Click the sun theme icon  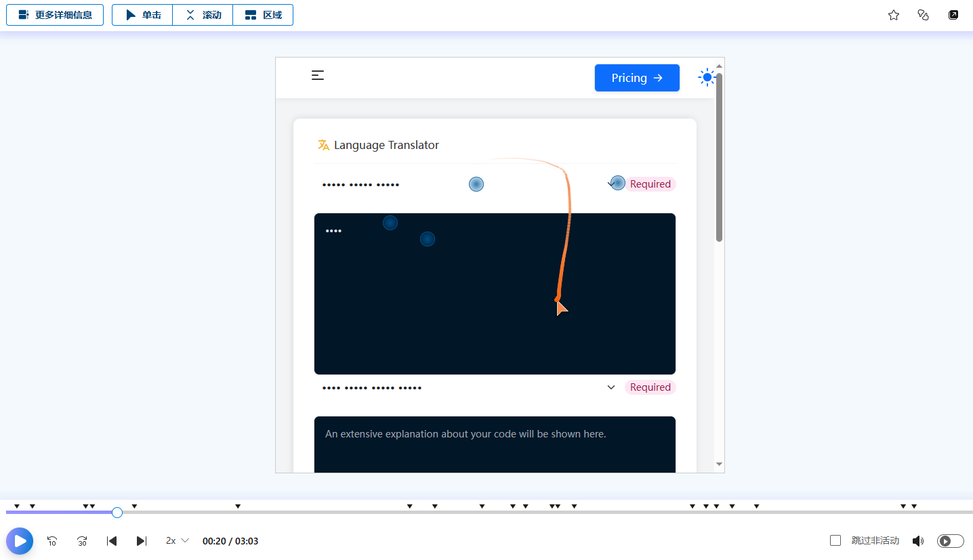pos(707,78)
